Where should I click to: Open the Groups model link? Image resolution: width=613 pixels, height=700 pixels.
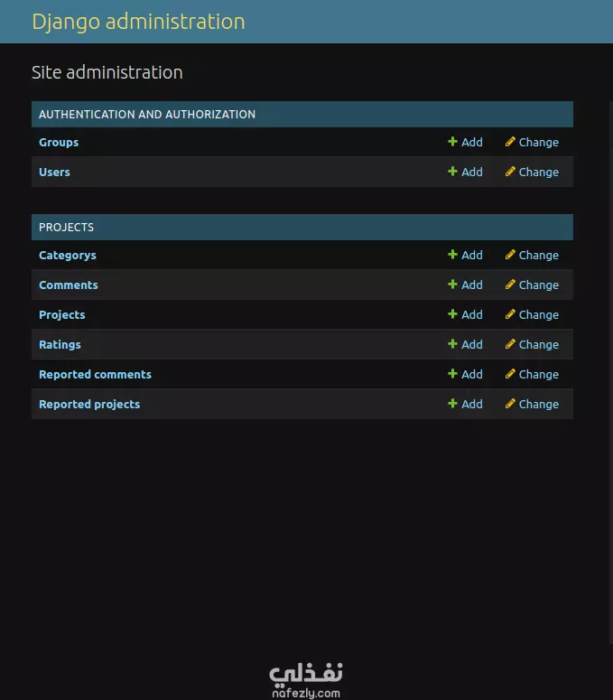[x=59, y=143]
